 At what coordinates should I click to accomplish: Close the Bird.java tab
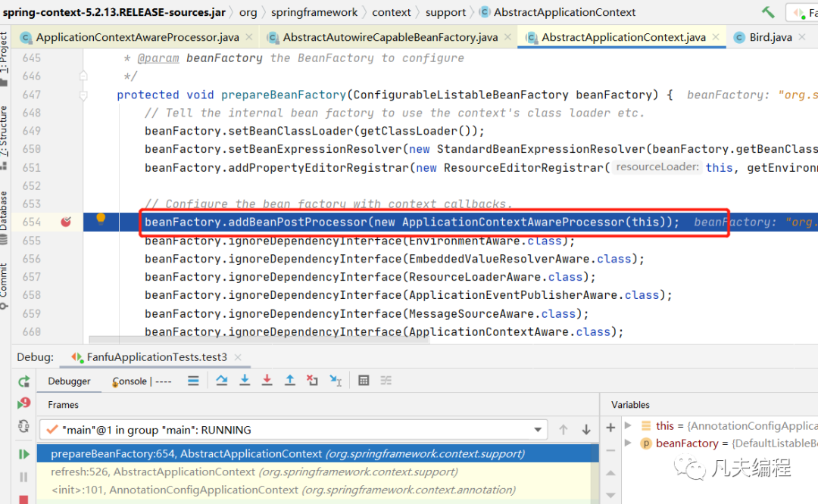click(x=802, y=37)
